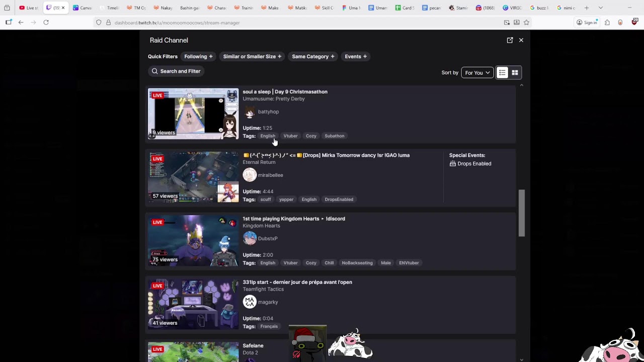
Task: Click the tracking protection shield icon
Action: (99, 23)
